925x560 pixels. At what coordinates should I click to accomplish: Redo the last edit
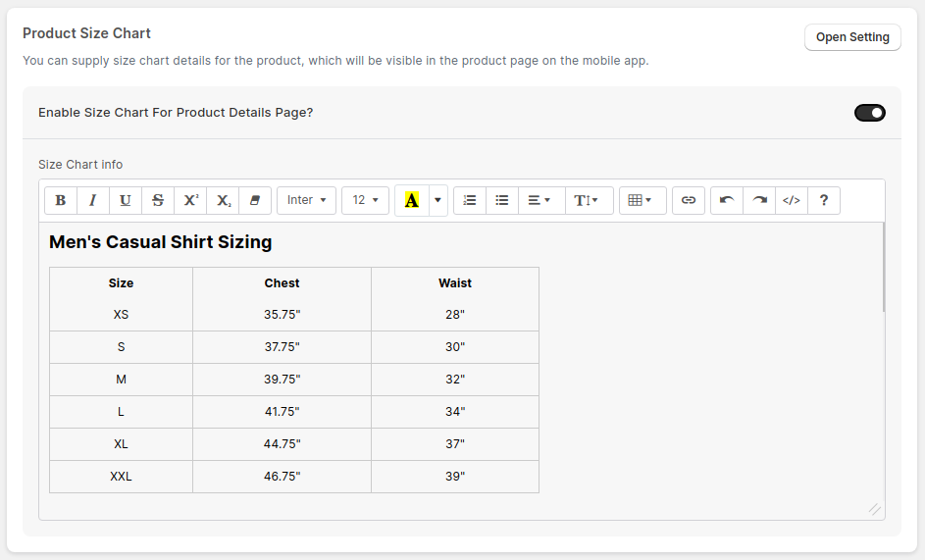click(759, 201)
